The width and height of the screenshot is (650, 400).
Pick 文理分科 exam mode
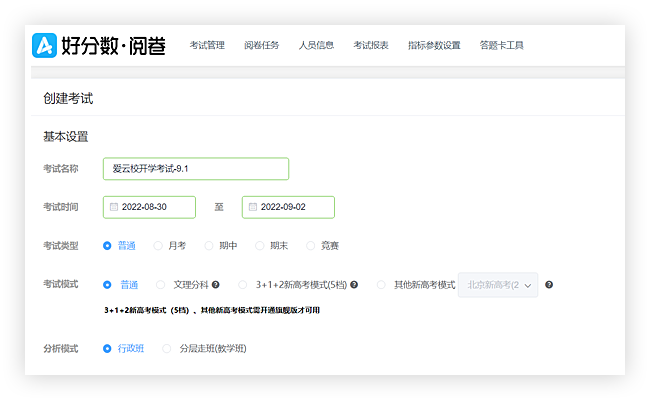point(159,285)
